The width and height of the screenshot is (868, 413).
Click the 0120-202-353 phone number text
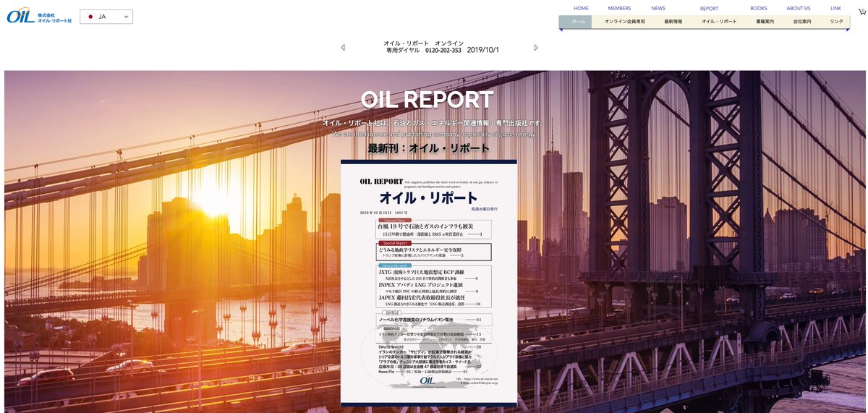443,51
